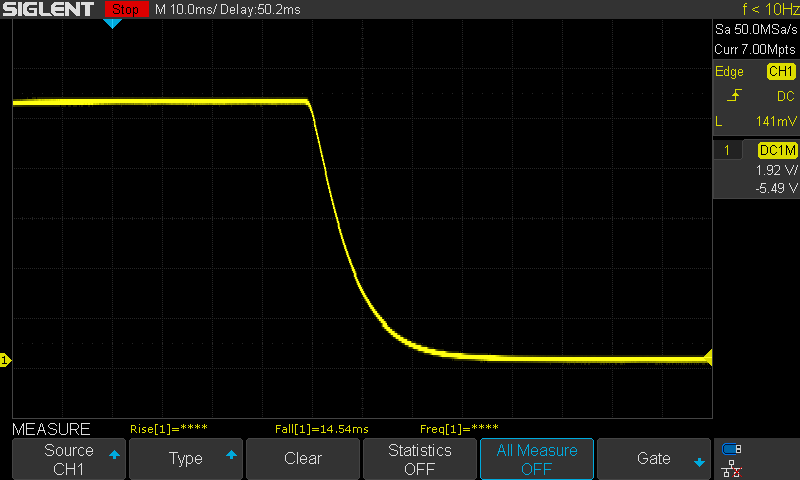Clear all measurements with the Clear softkey
Screen dimensions: 800x480
pos(303,459)
